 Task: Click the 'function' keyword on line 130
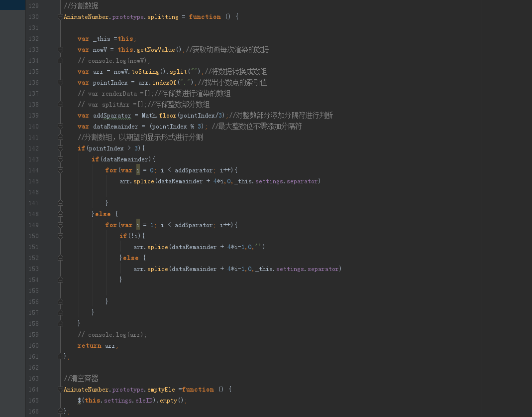click(205, 16)
